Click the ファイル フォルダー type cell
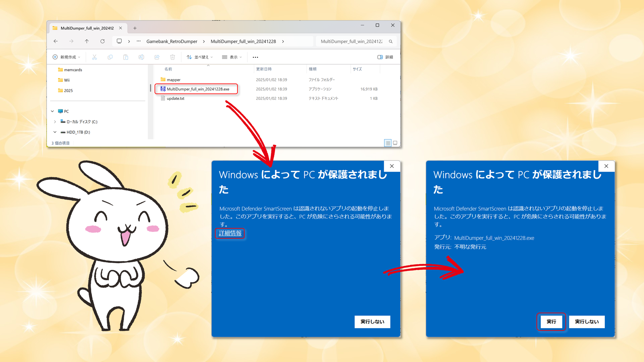 click(322, 80)
